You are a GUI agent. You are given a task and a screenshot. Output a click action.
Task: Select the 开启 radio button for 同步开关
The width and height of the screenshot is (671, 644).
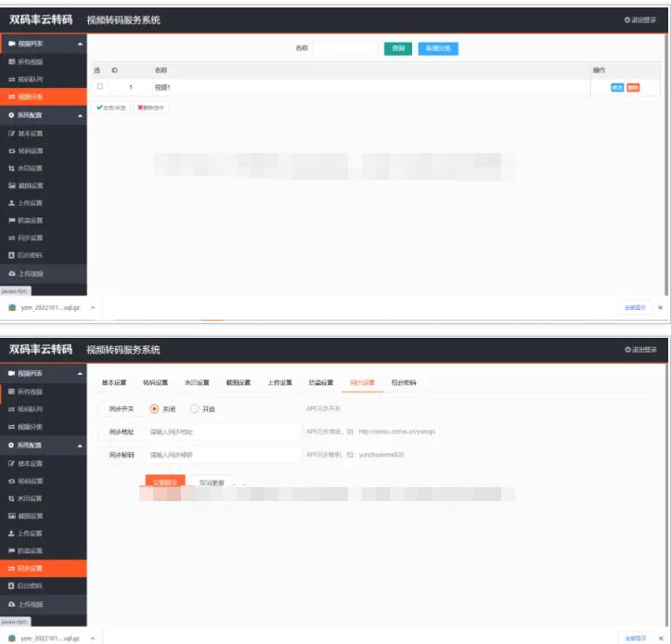194,408
